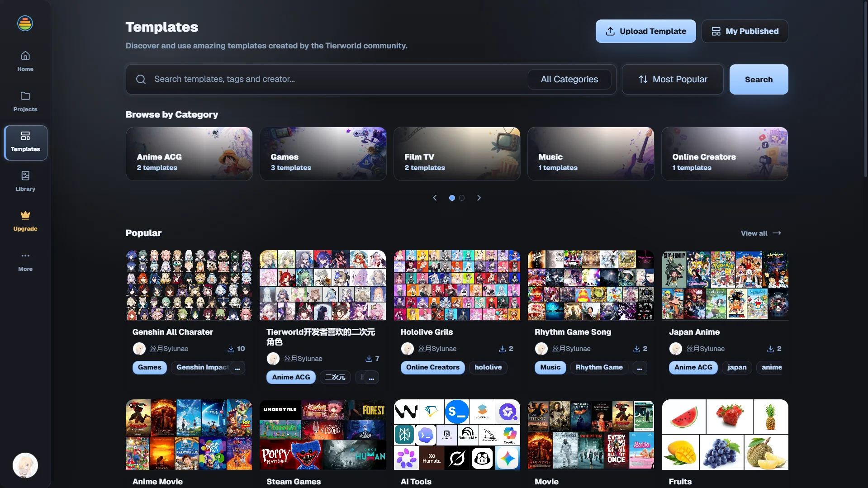Open Hololive Grils template thumbnail
This screenshot has width=868, height=488.
tap(457, 285)
